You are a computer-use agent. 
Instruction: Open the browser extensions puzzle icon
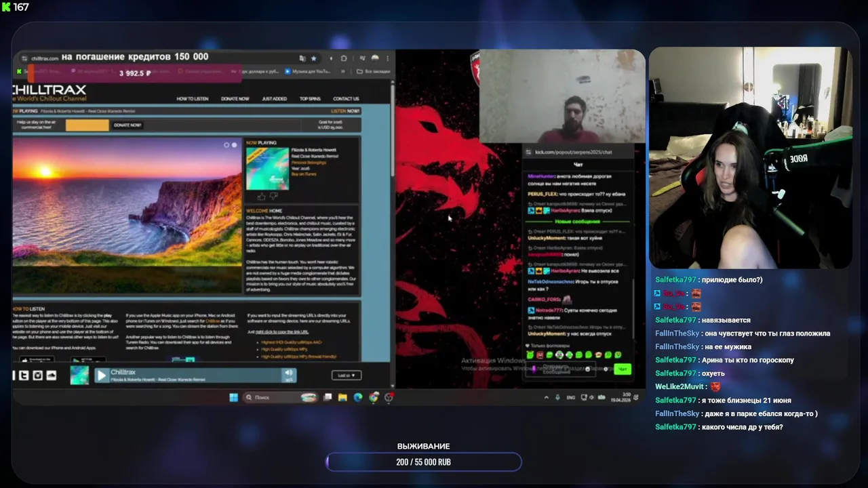click(x=344, y=58)
